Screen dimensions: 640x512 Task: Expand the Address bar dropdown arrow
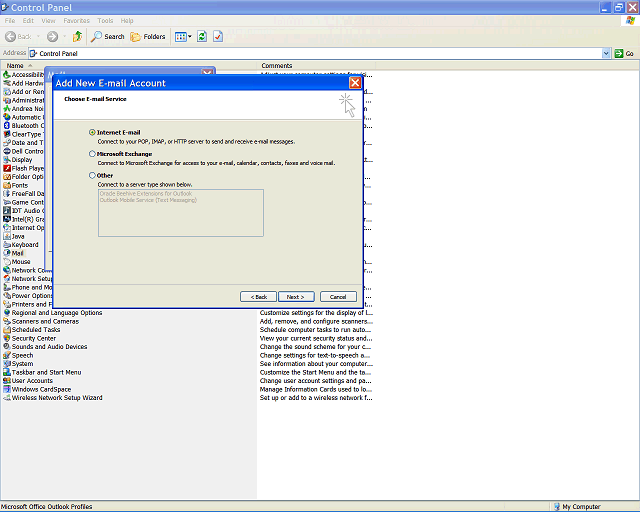(x=606, y=53)
